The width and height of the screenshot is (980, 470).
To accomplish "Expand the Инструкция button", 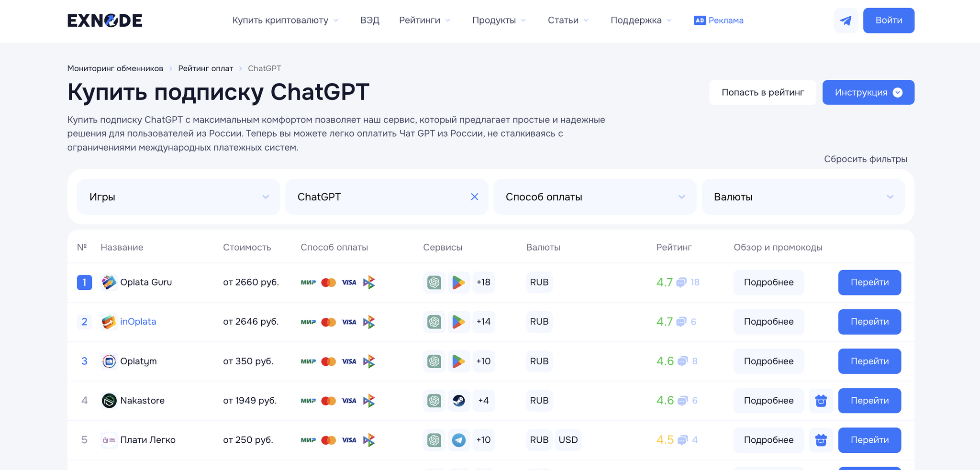I will coord(868,92).
